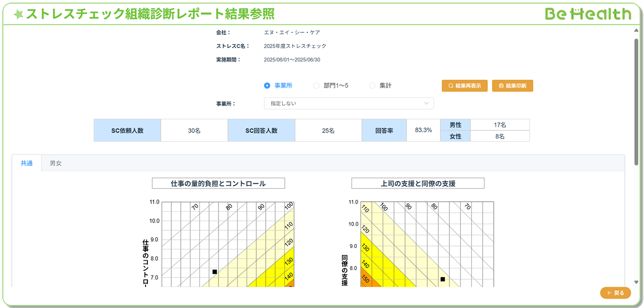The height and width of the screenshot is (308, 644).
Task: Click the green star icon in the title
Action: pos(19,15)
